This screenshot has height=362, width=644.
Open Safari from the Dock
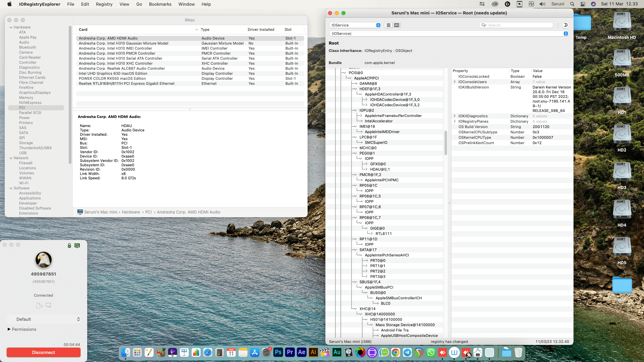coord(208,352)
